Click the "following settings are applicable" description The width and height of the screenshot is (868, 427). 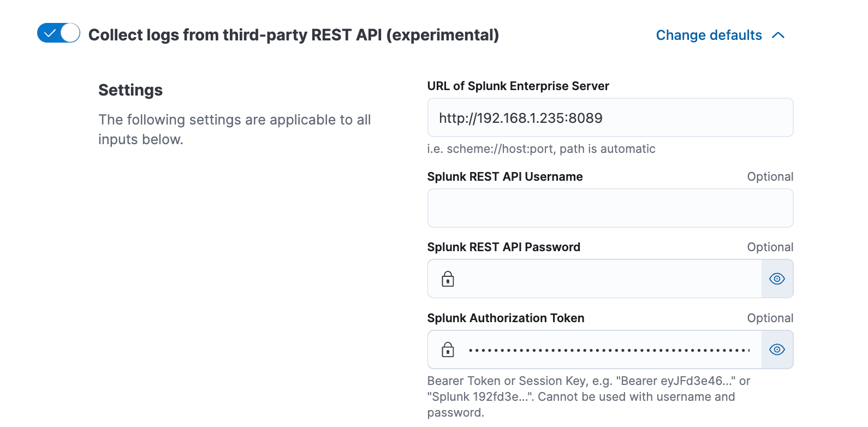click(x=235, y=129)
